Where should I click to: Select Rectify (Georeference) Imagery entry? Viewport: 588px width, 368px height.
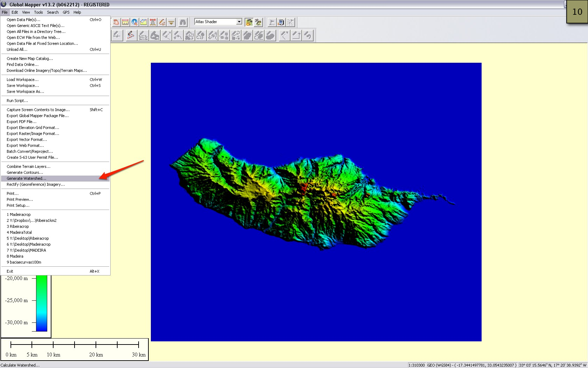click(55, 184)
